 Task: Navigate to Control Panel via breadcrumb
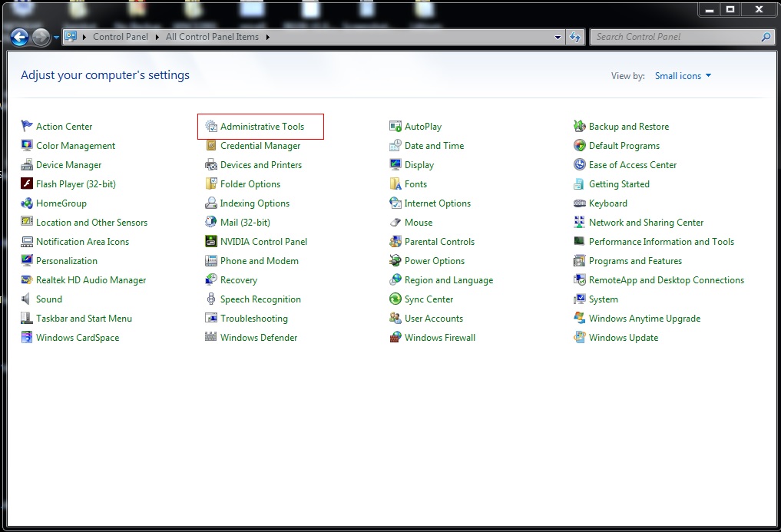click(120, 36)
